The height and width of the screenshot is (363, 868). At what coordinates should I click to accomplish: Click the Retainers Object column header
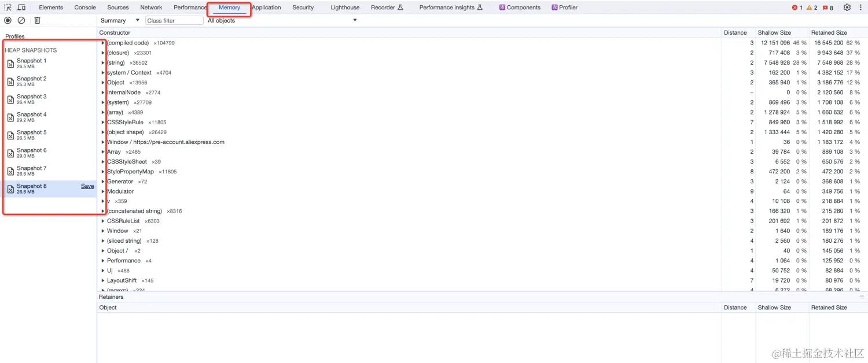409,308
